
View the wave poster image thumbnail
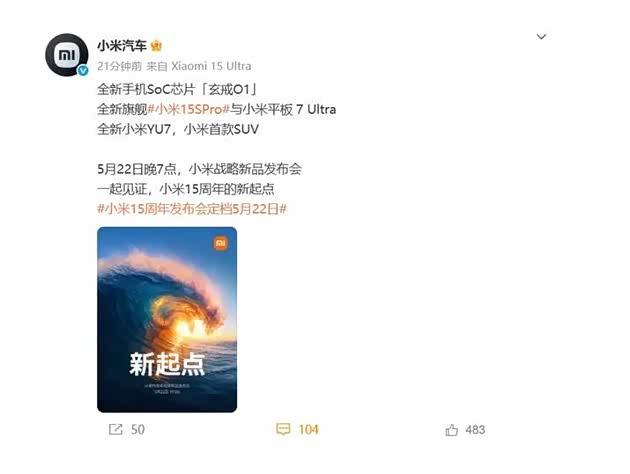tap(167, 319)
